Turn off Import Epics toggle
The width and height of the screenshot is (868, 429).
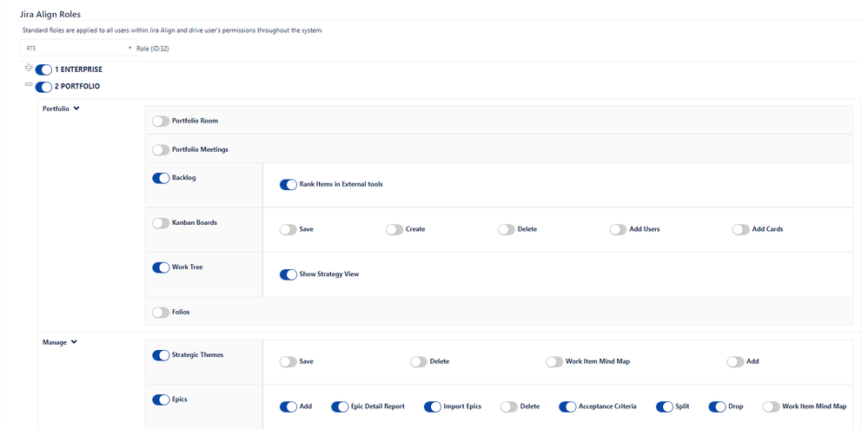[433, 407]
